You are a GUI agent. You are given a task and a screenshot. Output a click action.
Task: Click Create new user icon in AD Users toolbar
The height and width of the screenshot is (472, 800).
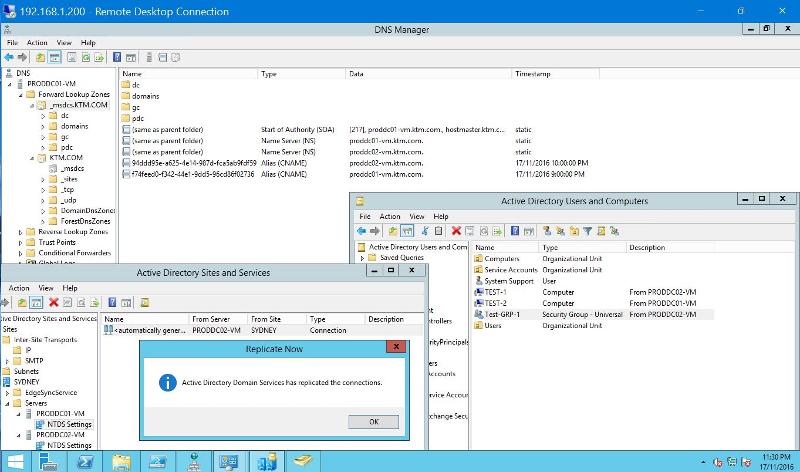[546, 231]
